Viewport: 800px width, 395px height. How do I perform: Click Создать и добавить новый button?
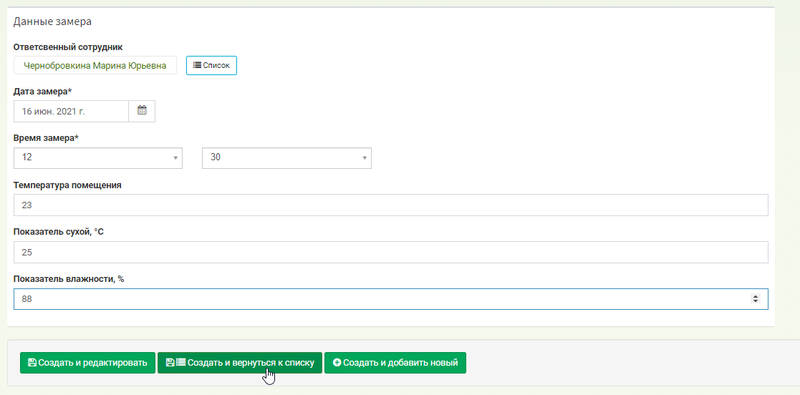(x=395, y=362)
